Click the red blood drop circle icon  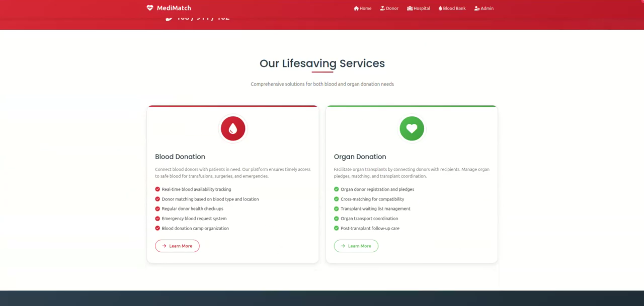233,128
